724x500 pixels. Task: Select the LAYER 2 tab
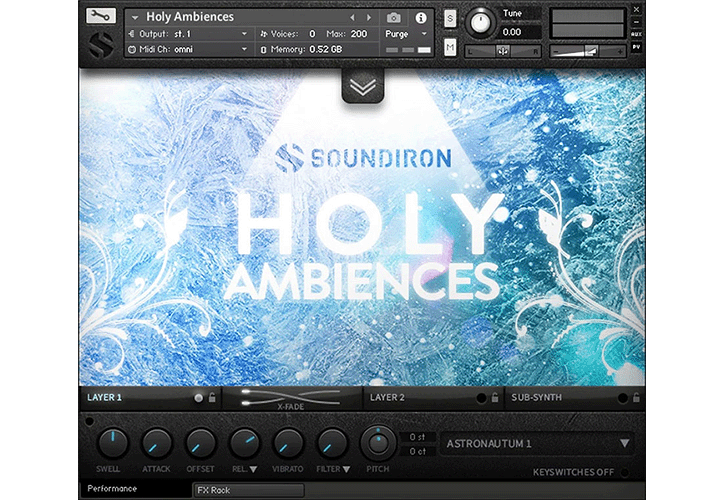tap(387, 397)
